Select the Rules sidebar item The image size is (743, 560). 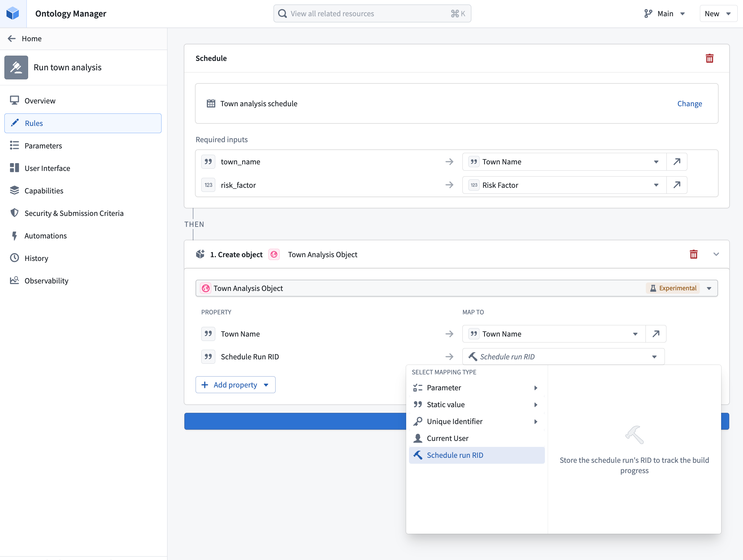(x=83, y=123)
